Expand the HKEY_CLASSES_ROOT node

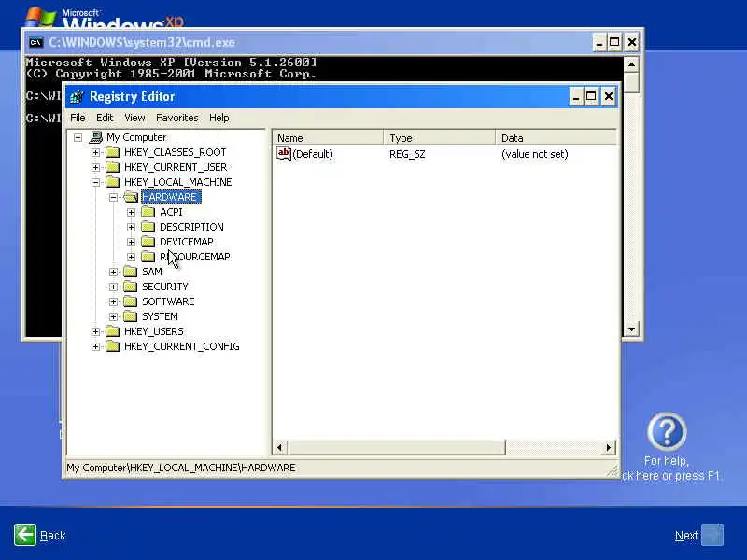point(96,152)
